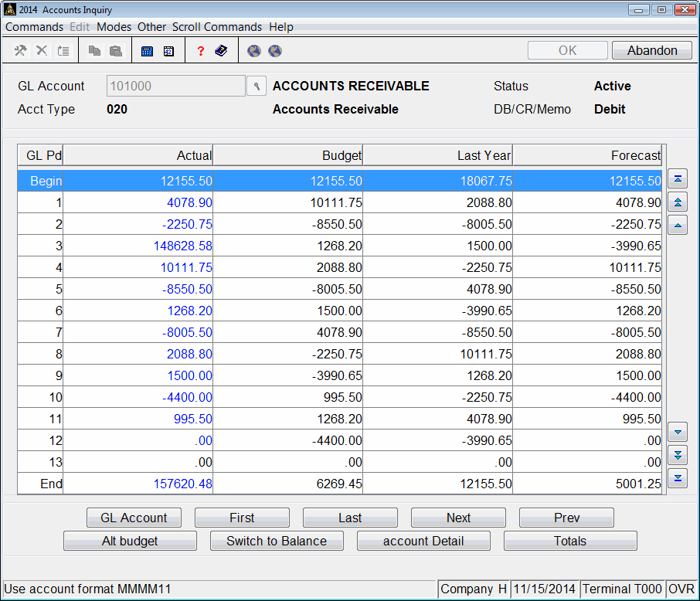Click the hammer and wrench tools icon

[x=20, y=50]
